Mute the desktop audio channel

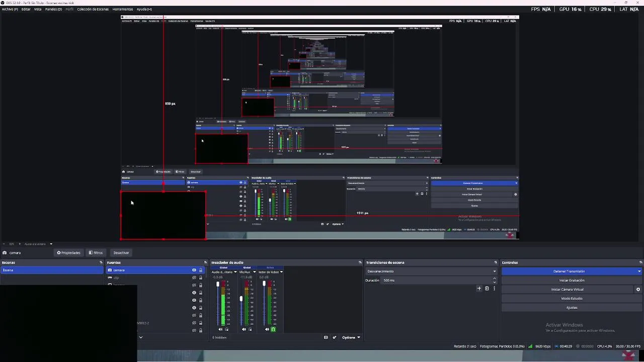(x=220, y=329)
